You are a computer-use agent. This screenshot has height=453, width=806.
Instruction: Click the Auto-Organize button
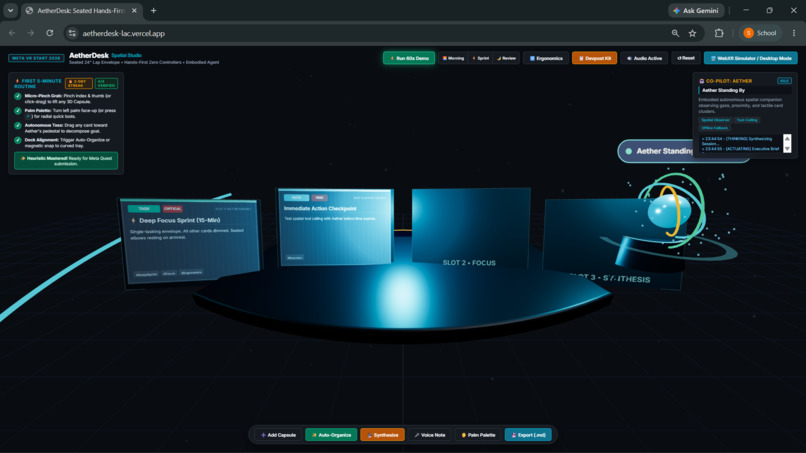[331, 435]
